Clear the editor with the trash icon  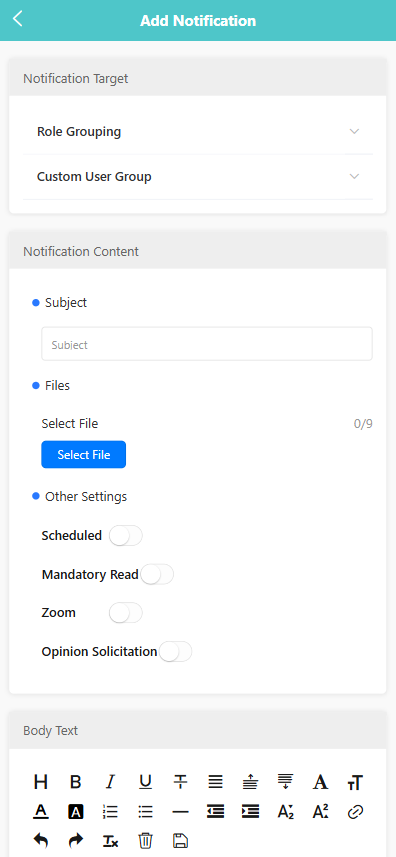click(x=145, y=841)
